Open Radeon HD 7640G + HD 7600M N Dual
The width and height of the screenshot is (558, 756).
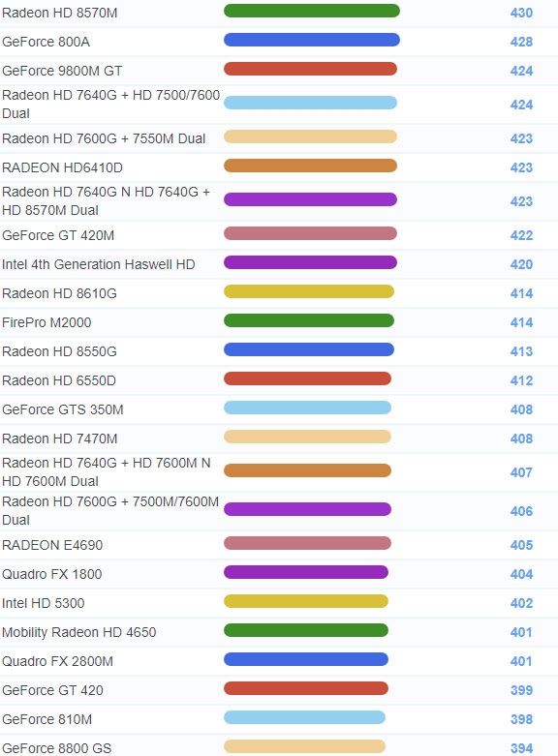(x=107, y=472)
